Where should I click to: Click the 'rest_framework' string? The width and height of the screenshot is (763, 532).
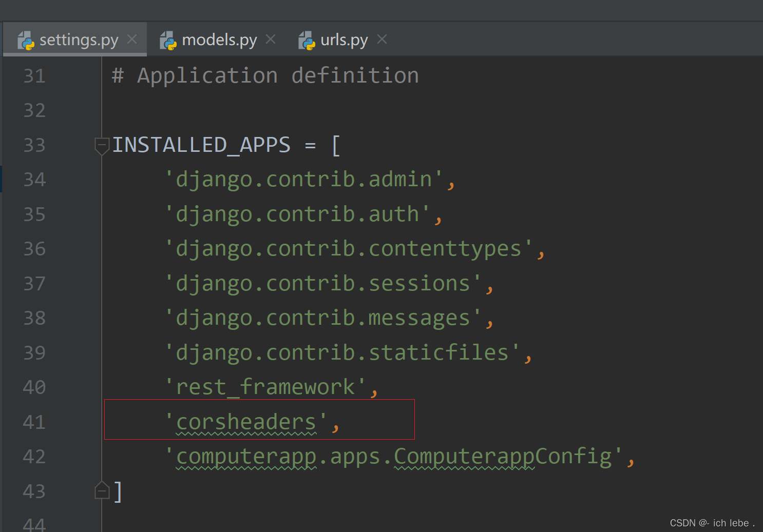point(265,387)
